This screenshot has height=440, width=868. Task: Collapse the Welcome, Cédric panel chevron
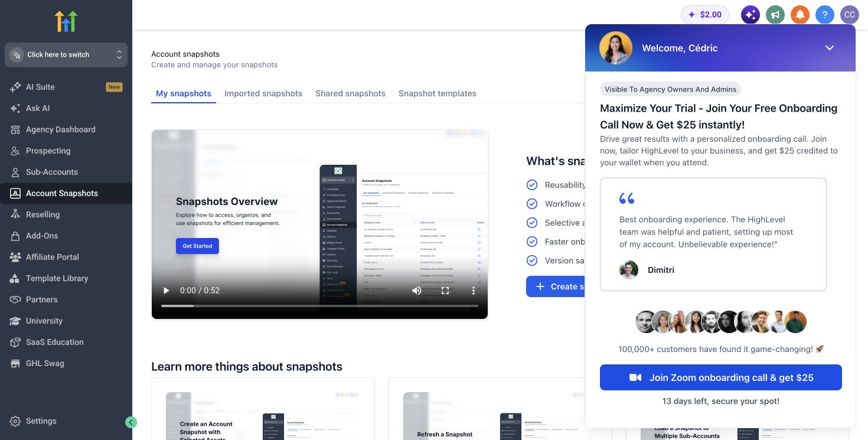click(830, 48)
